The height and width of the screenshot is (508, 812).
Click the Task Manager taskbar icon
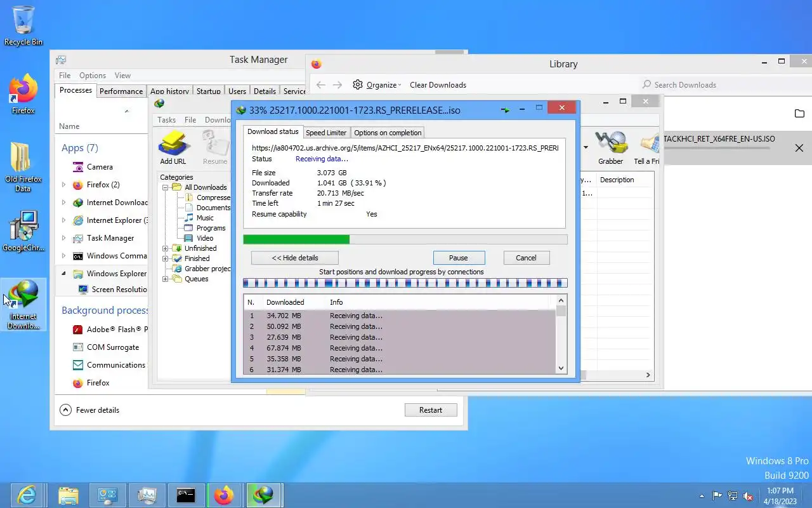coord(147,495)
